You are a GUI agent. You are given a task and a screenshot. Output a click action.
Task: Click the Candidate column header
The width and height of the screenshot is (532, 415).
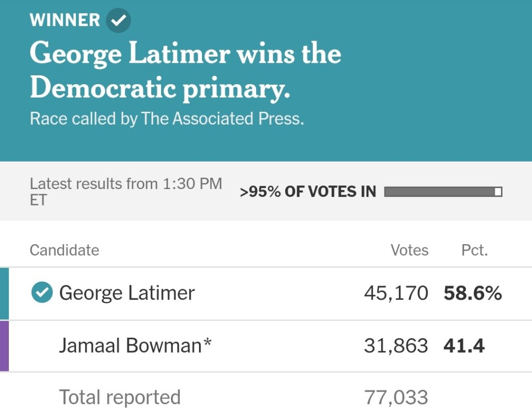pos(64,250)
